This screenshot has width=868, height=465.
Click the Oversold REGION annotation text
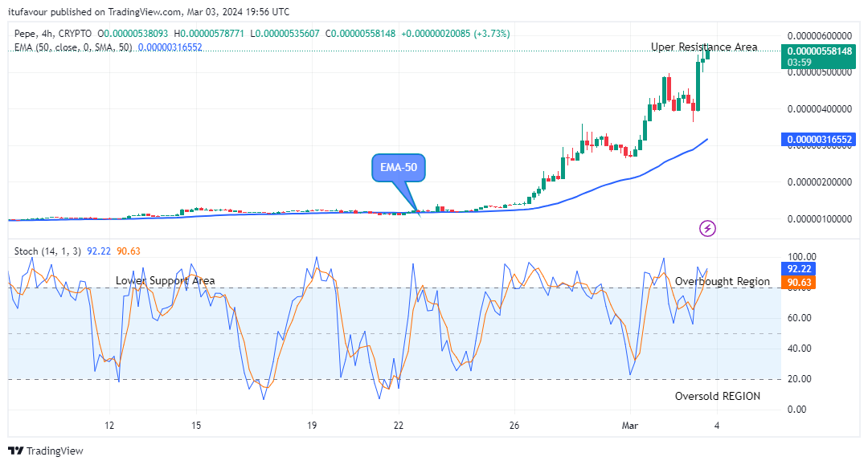coord(718,396)
